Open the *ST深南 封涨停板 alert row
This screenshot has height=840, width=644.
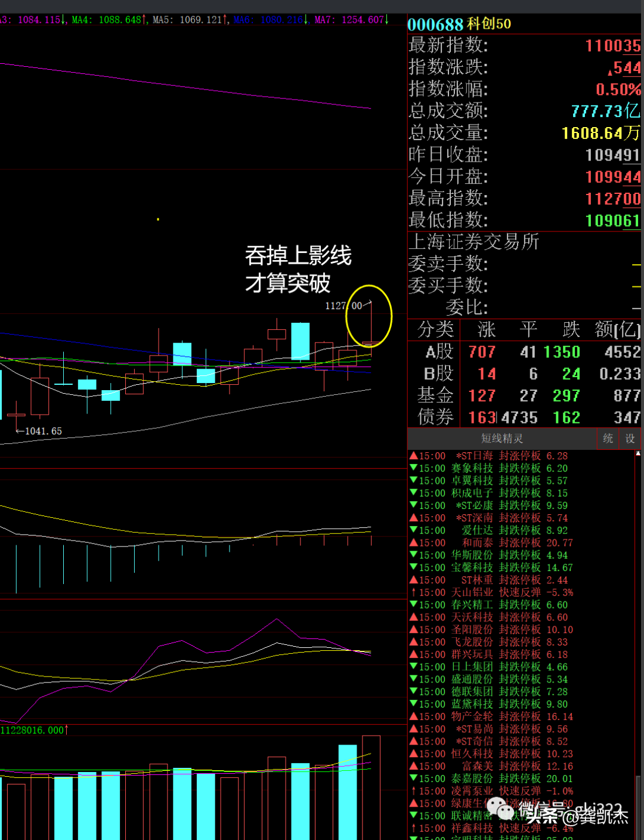[488, 518]
